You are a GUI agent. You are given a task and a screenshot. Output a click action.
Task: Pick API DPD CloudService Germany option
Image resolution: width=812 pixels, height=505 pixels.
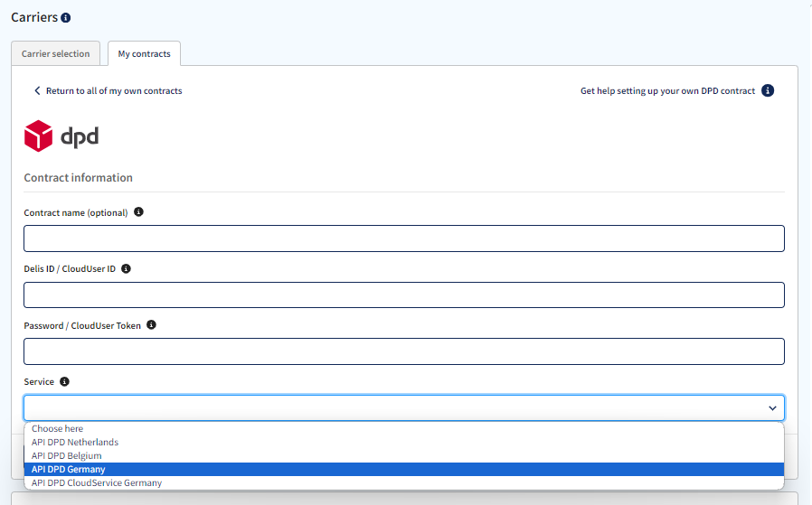pyautogui.click(x=404, y=482)
